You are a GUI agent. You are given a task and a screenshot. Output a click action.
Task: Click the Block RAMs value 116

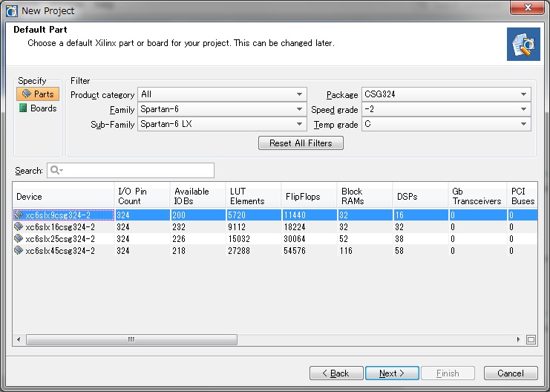[346, 251]
